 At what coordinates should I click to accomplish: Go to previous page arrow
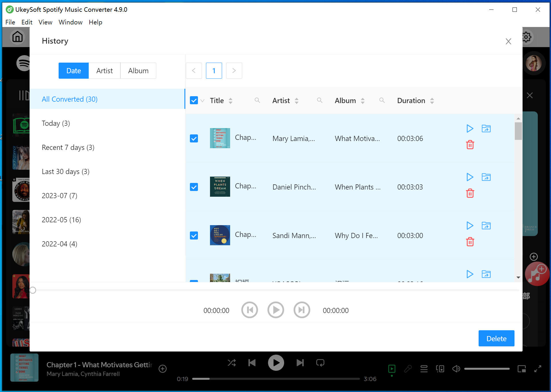click(194, 71)
